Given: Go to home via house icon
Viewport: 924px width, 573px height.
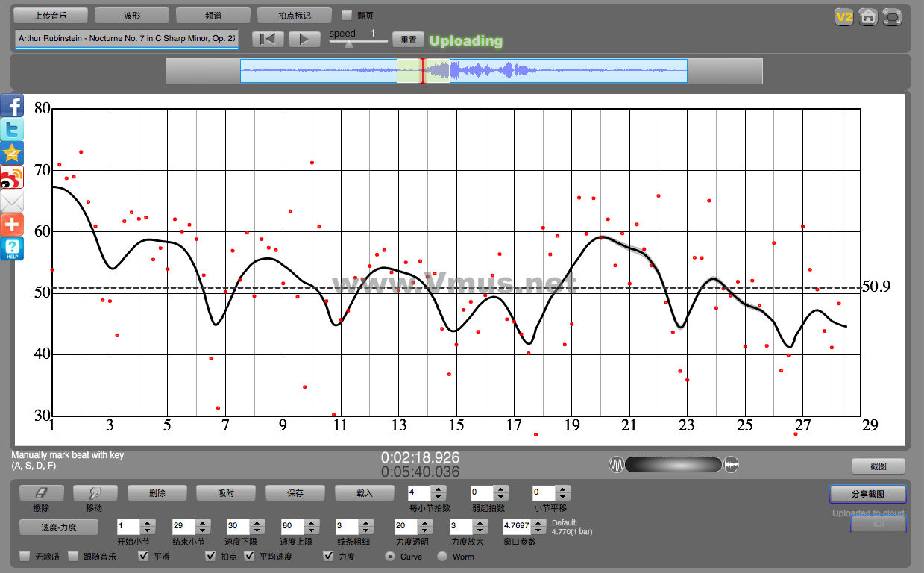Looking at the screenshot, I should (x=867, y=17).
